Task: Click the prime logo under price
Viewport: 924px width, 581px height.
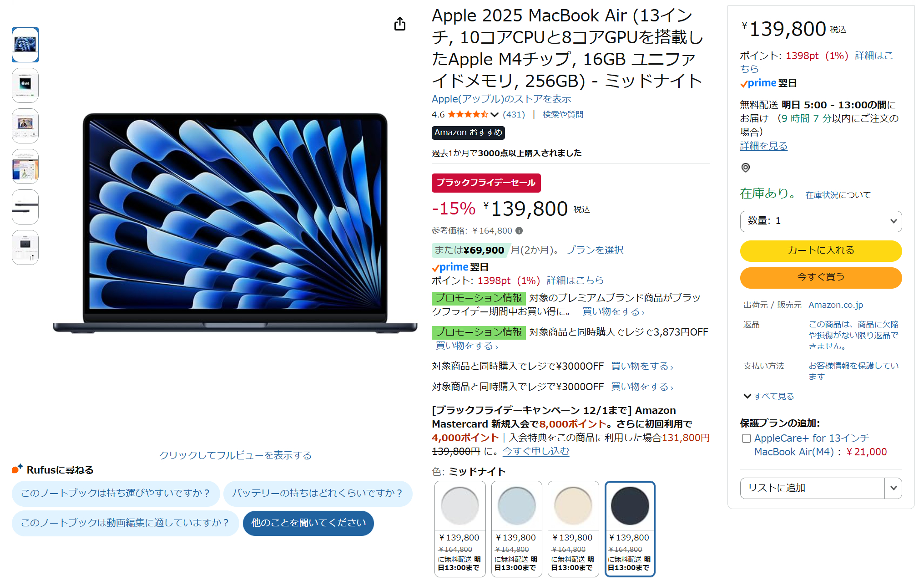Action: [x=450, y=267]
